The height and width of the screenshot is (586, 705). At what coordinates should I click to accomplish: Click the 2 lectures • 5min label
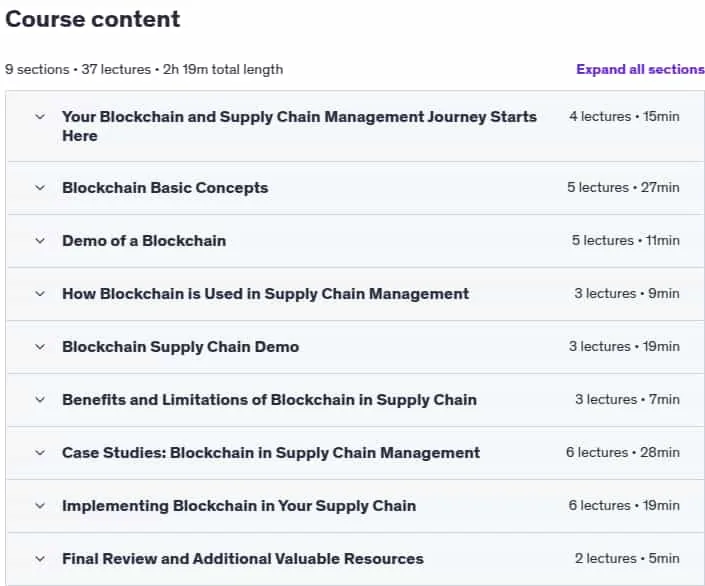click(x=627, y=558)
